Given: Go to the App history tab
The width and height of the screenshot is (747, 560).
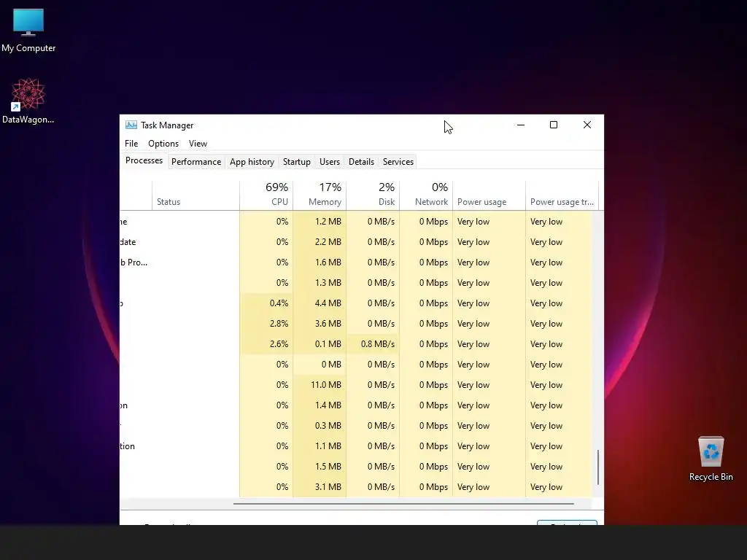Looking at the screenshot, I should (252, 162).
